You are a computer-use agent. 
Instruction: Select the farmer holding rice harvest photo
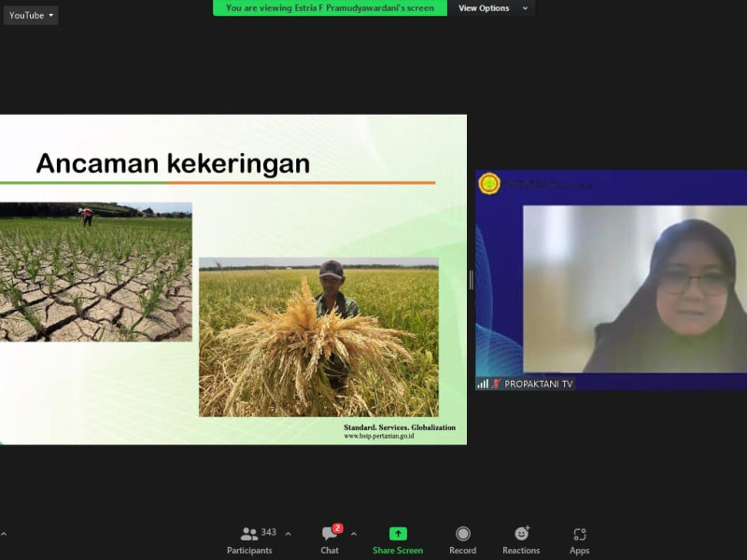(318, 337)
